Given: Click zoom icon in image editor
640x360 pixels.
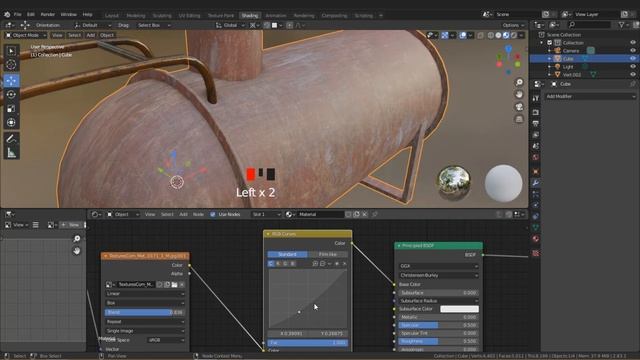Looking at the screenshot, I should tap(77, 238).
